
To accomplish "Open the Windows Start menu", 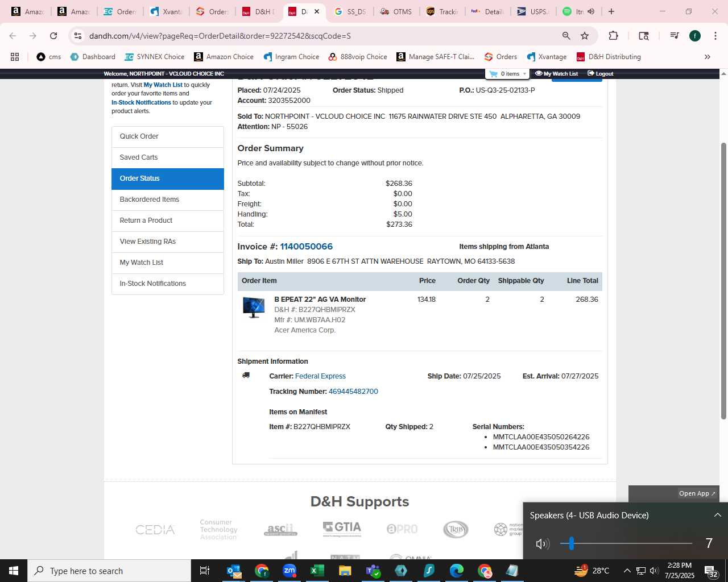I will (x=14, y=571).
